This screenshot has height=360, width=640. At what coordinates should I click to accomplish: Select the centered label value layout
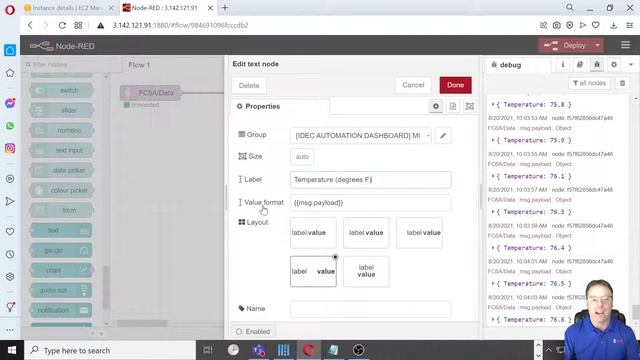[366, 233]
